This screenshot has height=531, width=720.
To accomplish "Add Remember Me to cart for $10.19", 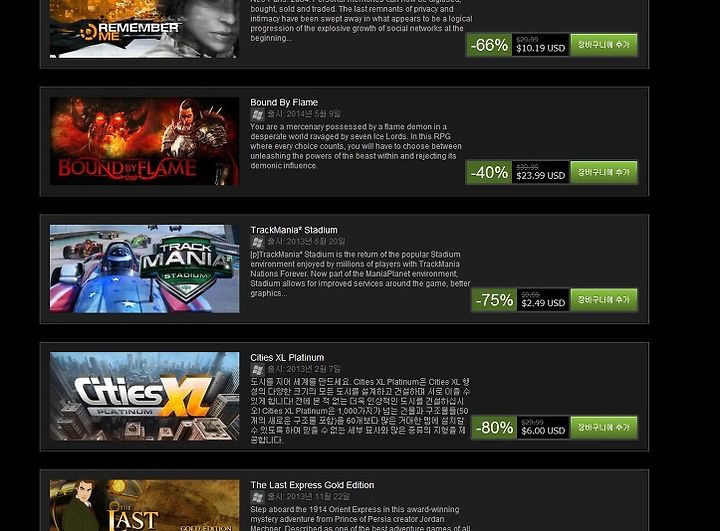I will (x=604, y=45).
